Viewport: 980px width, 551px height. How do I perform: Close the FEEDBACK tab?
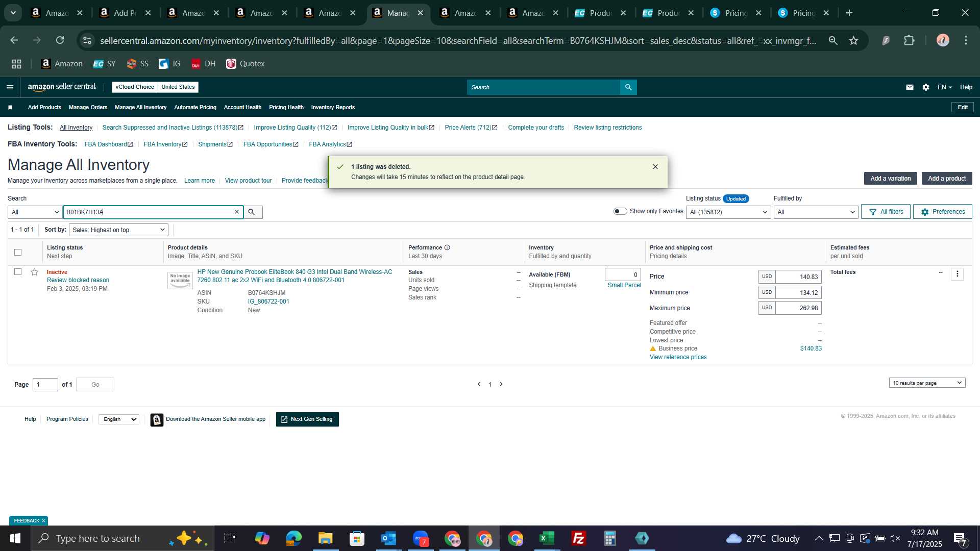pos(43,521)
